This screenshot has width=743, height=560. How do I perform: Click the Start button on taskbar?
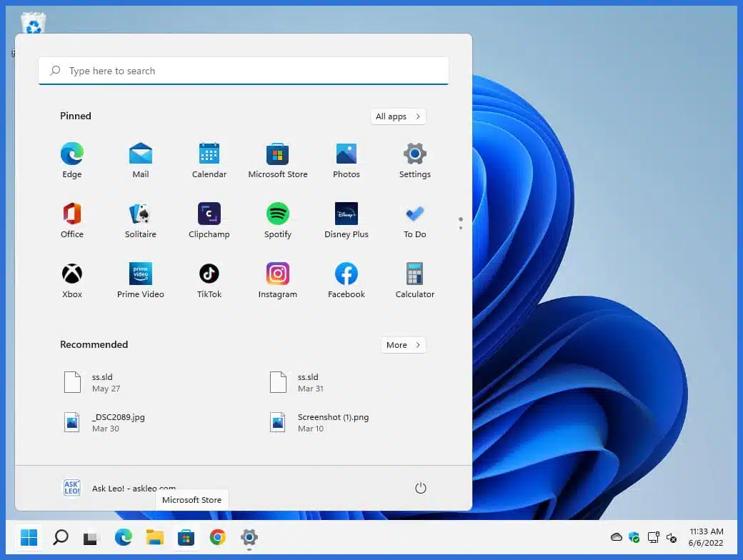pyautogui.click(x=29, y=537)
